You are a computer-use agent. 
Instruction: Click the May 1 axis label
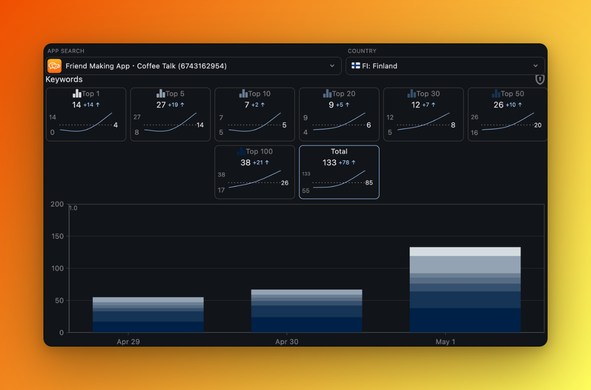tap(446, 342)
